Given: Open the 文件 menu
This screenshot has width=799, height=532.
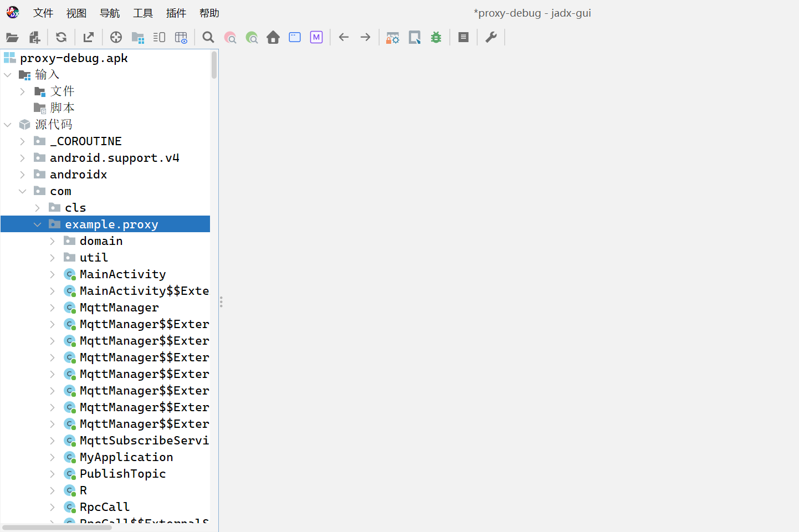Looking at the screenshot, I should pyautogui.click(x=43, y=13).
